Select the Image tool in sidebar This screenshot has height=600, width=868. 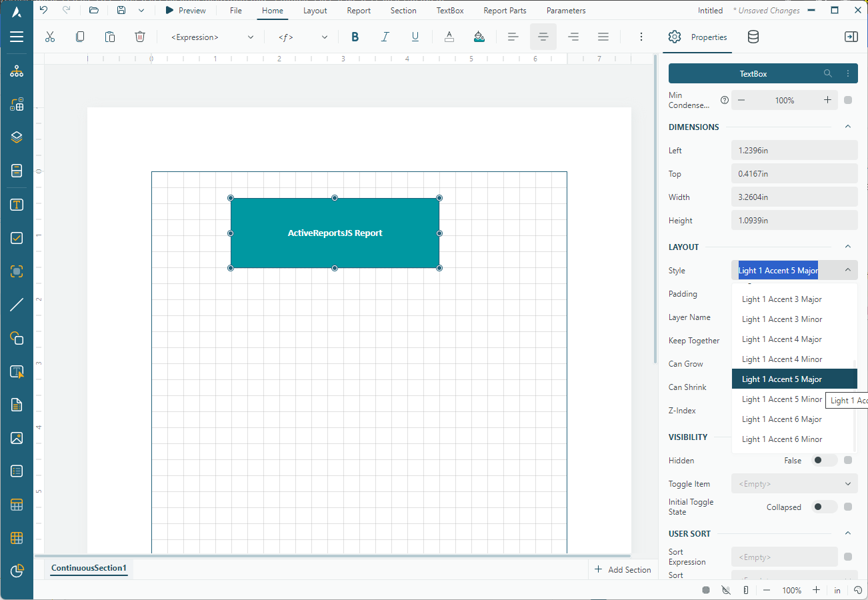pos(17,438)
